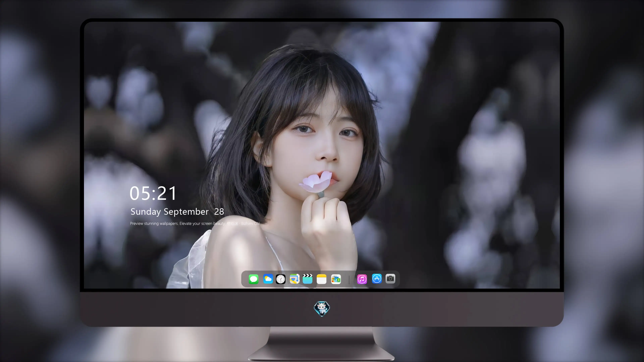Click the dragon logo on monitor chin

coord(322,309)
